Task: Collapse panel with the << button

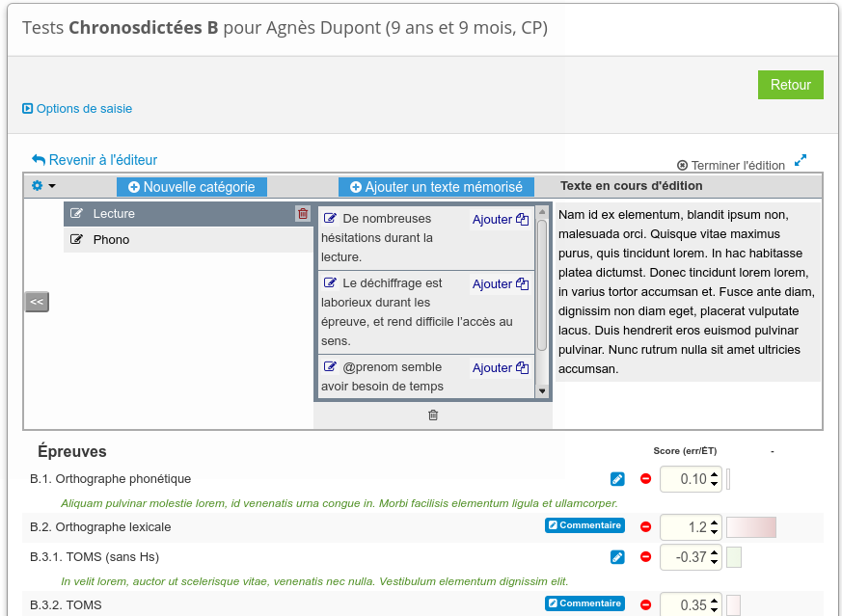Action: pyautogui.click(x=37, y=302)
